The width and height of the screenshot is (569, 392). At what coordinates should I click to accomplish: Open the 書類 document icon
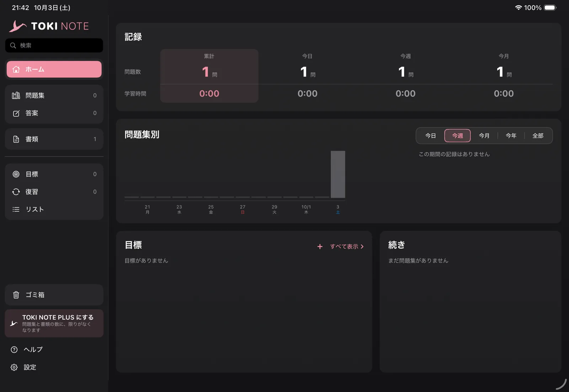[16, 139]
